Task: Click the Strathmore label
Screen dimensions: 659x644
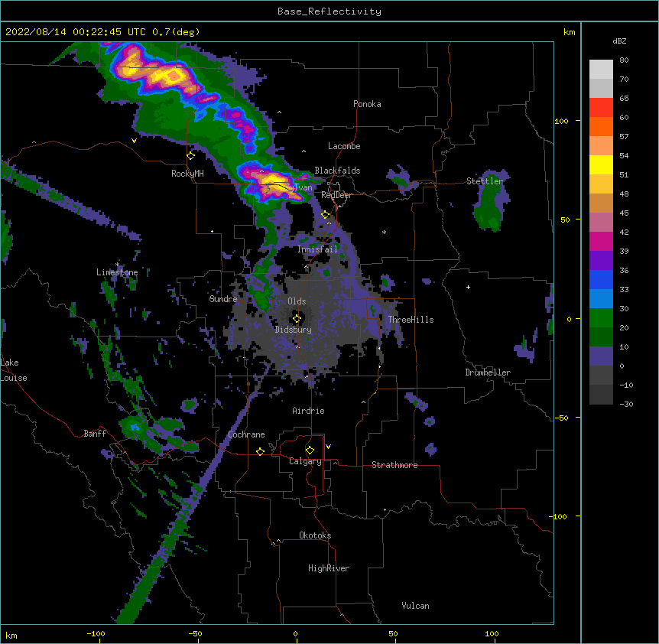Action: tap(394, 465)
